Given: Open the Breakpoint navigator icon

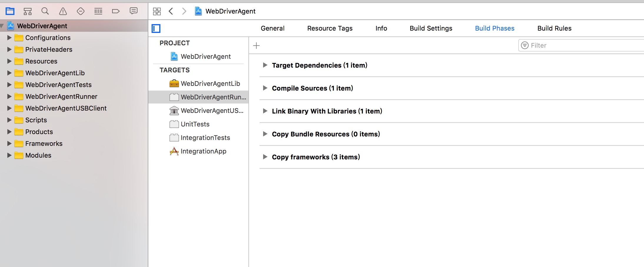Looking at the screenshot, I should point(116,11).
